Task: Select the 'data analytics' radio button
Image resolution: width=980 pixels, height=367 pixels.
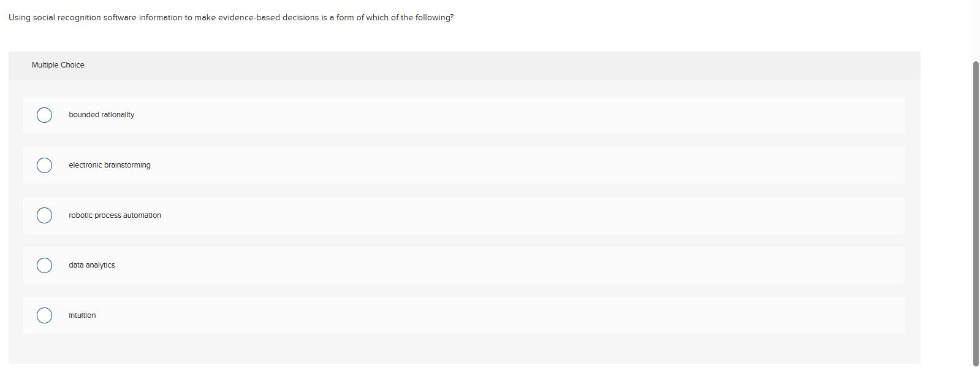Action: pos(44,265)
